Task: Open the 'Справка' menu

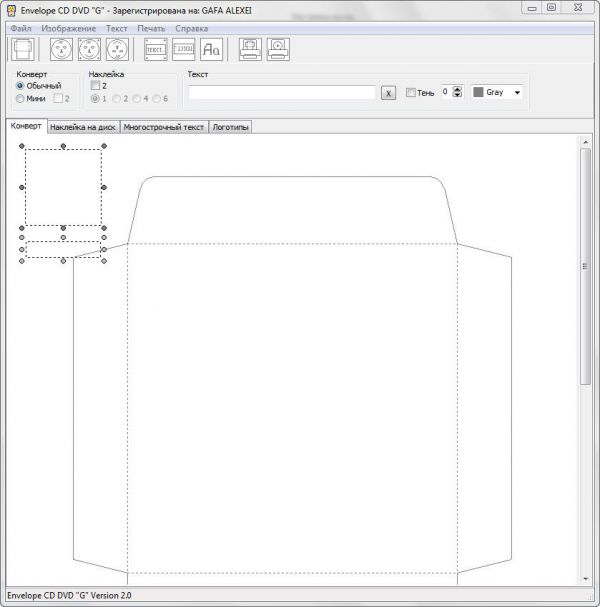Action: click(x=192, y=29)
